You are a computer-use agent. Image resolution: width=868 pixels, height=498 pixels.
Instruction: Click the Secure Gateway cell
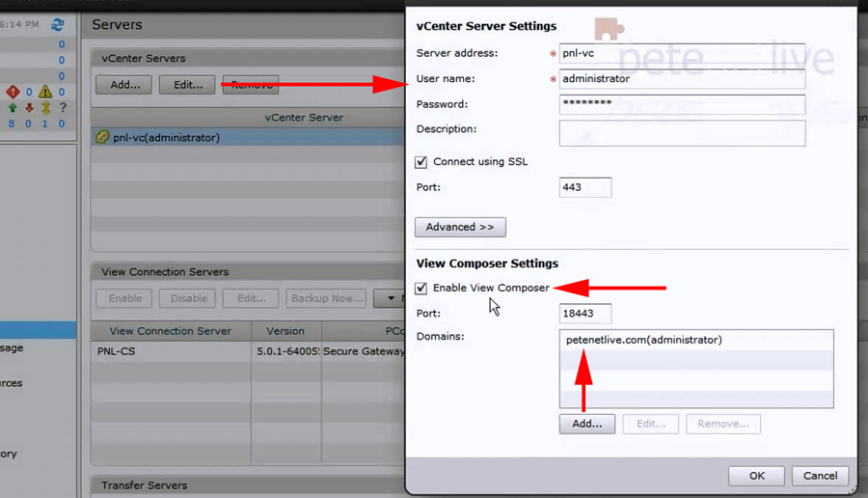[364, 351]
